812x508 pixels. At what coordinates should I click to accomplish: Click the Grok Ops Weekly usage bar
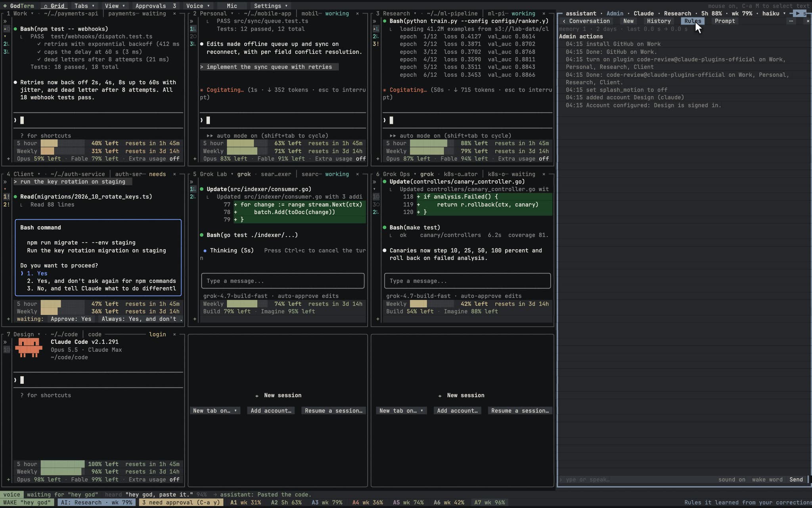coord(432,304)
